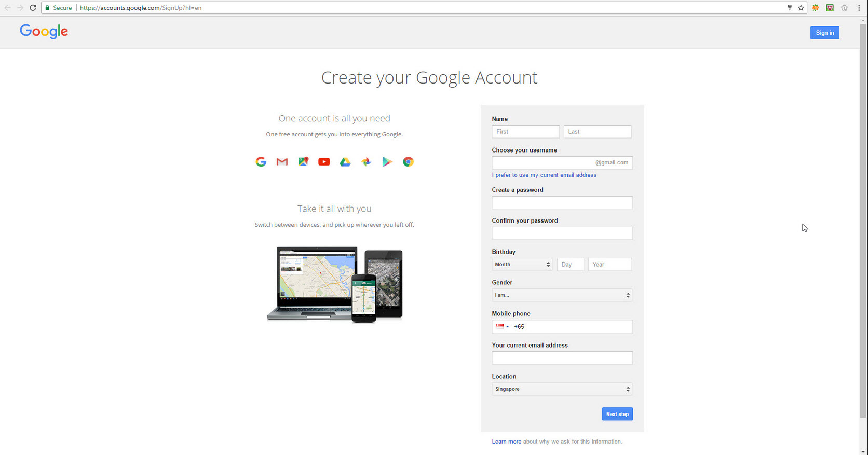This screenshot has height=455, width=868.
Task: Reload the page using refresh icon
Action: tap(33, 8)
